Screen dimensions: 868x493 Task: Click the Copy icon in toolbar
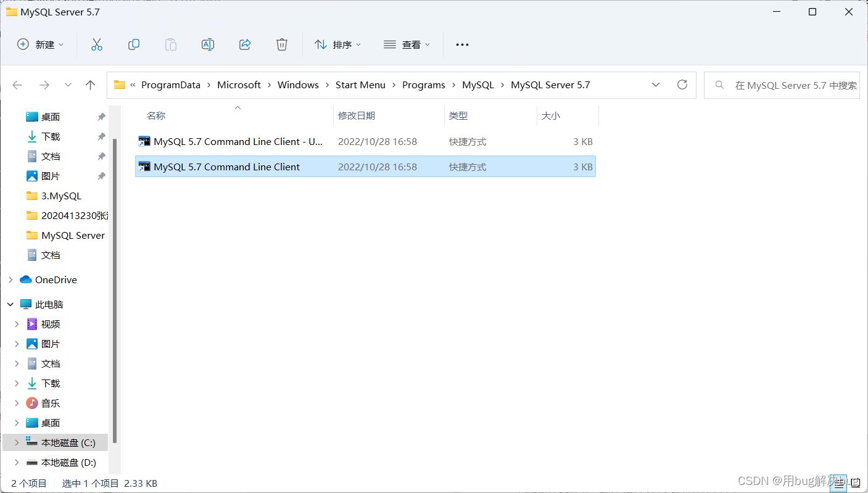point(133,44)
